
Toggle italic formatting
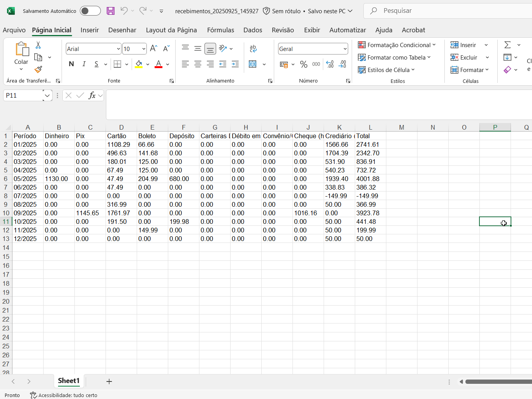(x=84, y=64)
